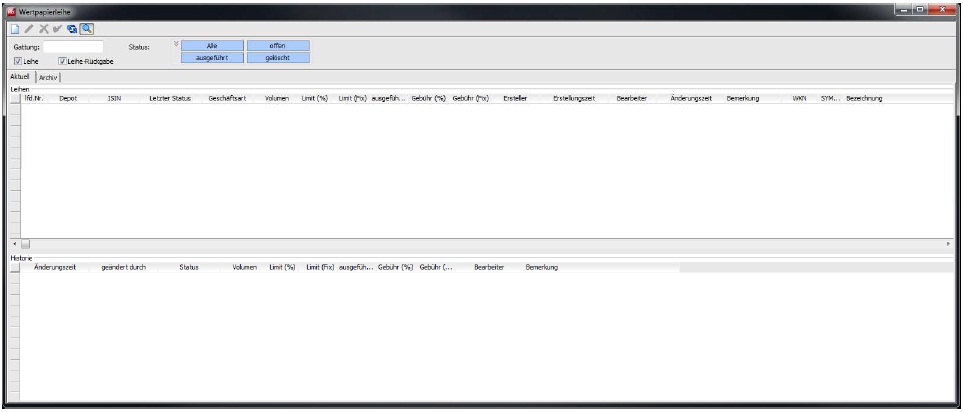The image size is (963, 412).
Task: Click Status header in Historie table
Action: pos(189,268)
